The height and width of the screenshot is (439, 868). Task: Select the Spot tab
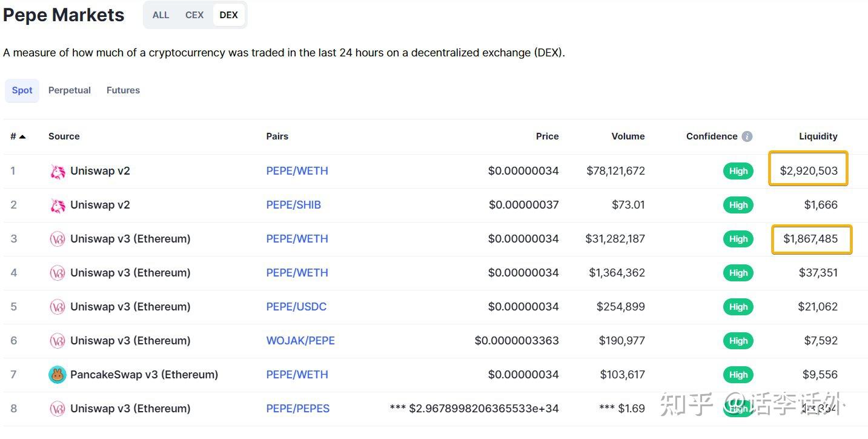pos(22,90)
